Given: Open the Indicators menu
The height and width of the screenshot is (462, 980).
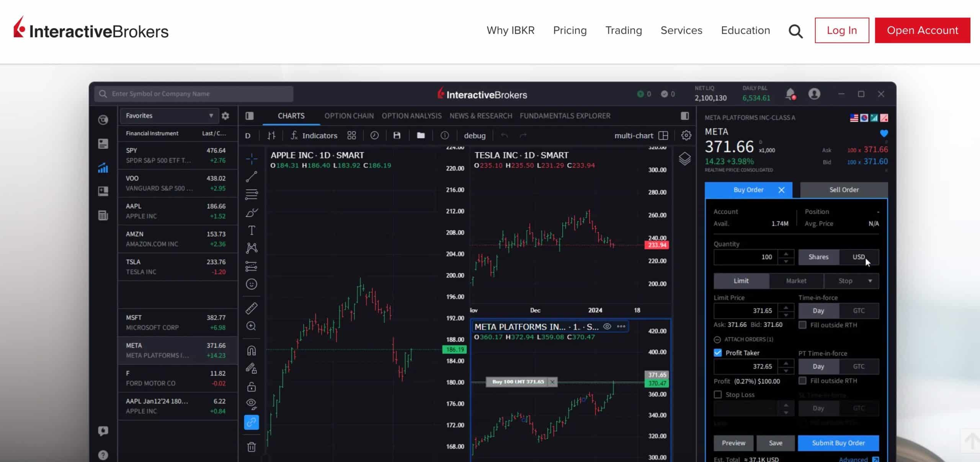Looking at the screenshot, I should (314, 135).
